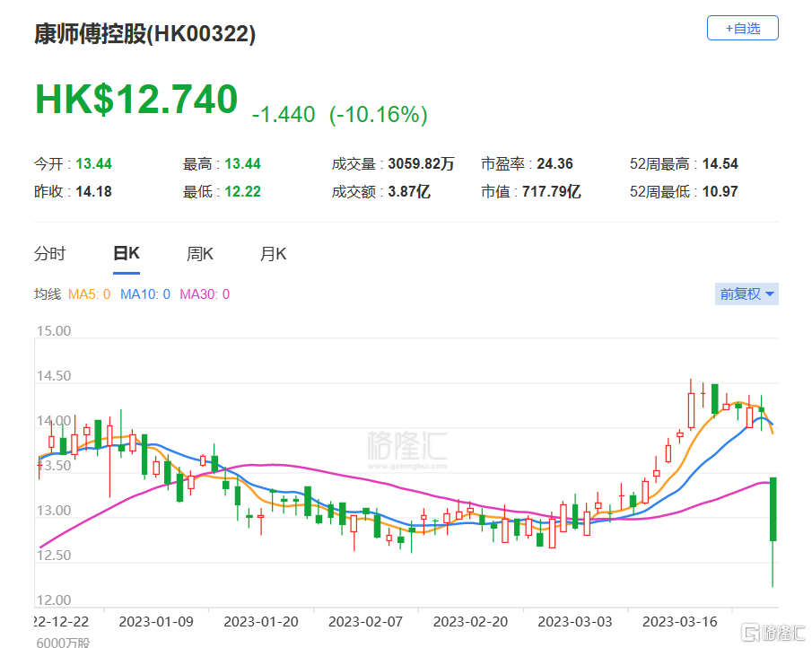The width and height of the screenshot is (812, 648).
Task: Click the percentage change (-10.16%)
Action: (379, 115)
